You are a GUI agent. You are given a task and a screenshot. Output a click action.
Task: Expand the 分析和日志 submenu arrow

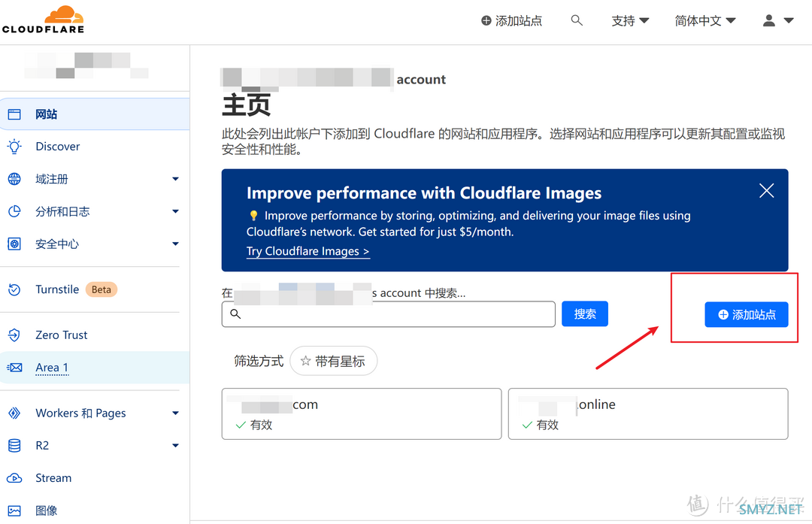tap(175, 211)
